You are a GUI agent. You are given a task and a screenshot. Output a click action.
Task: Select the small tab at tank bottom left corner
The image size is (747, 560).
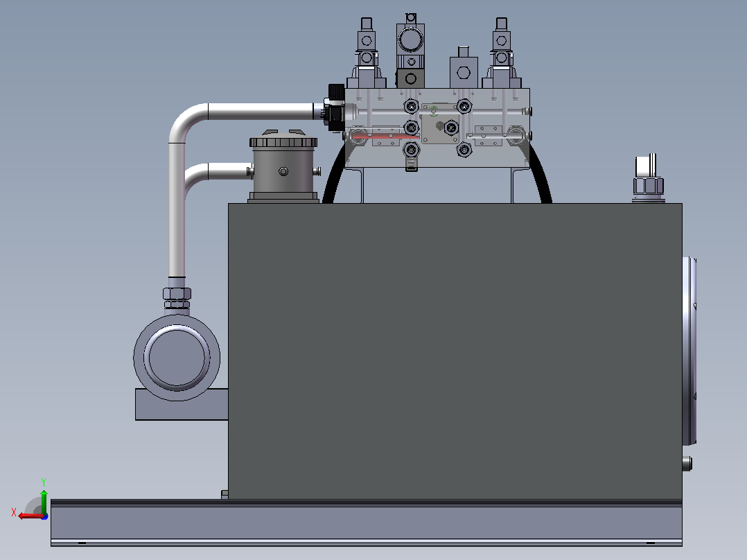pyautogui.click(x=225, y=495)
